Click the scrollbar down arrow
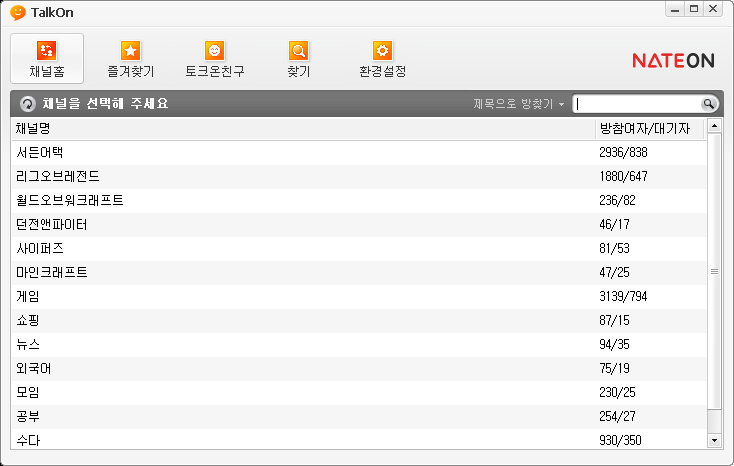The width and height of the screenshot is (734, 466). click(x=714, y=440)
